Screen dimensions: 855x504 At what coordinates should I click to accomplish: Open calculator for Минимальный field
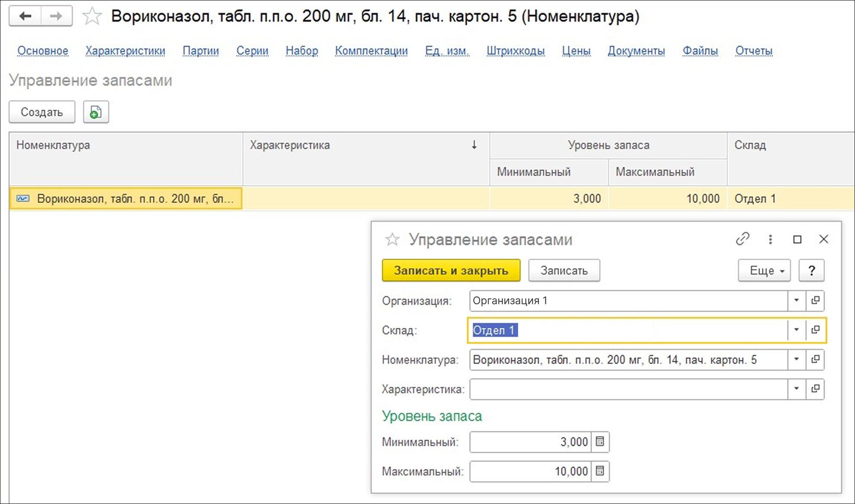600,442
